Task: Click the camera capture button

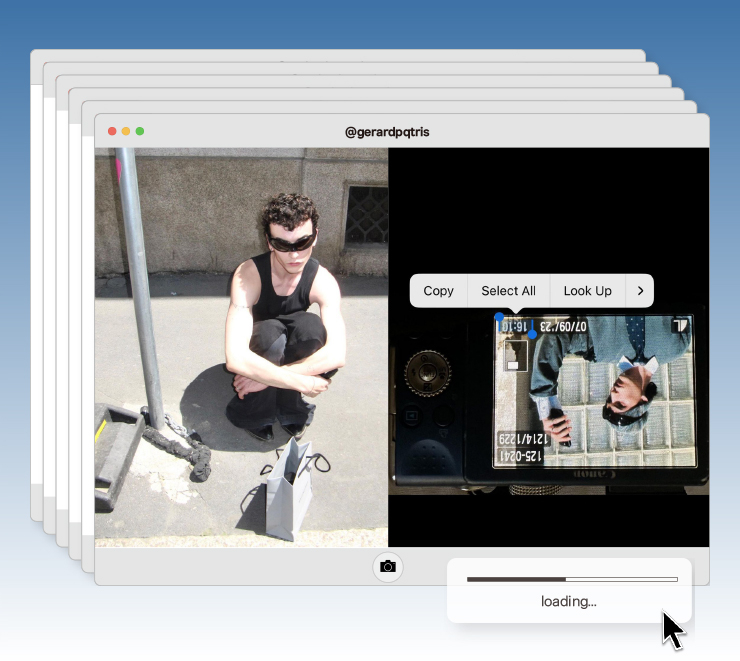Action: click(388, 566)
